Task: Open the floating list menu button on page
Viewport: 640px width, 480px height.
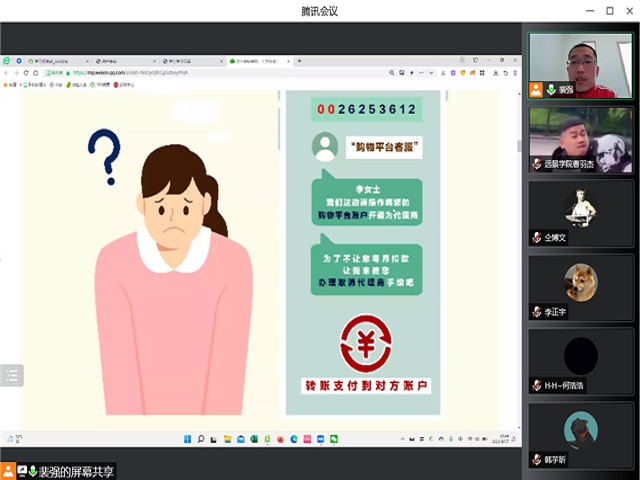Action: (12, 375)
